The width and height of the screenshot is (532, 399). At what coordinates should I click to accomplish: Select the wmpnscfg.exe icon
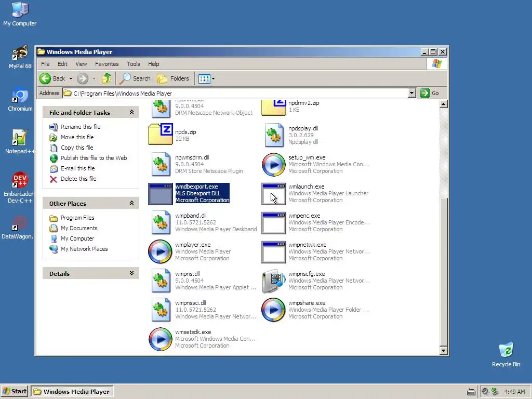(274, 281)
